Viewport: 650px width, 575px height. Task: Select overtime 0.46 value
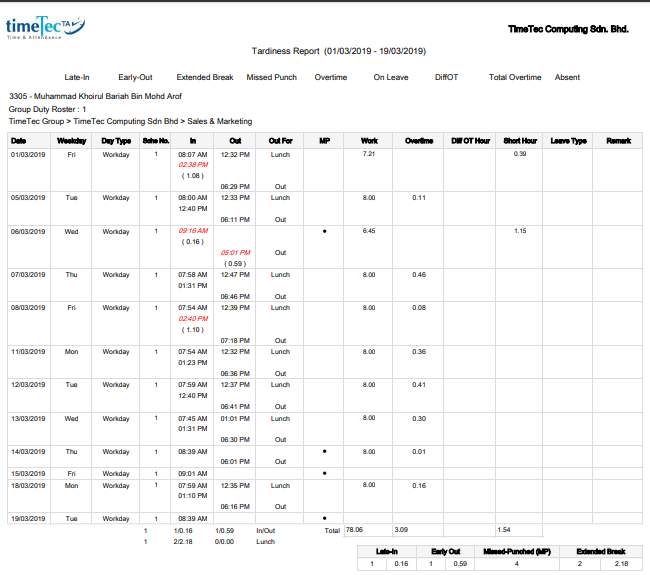point(419,275)
